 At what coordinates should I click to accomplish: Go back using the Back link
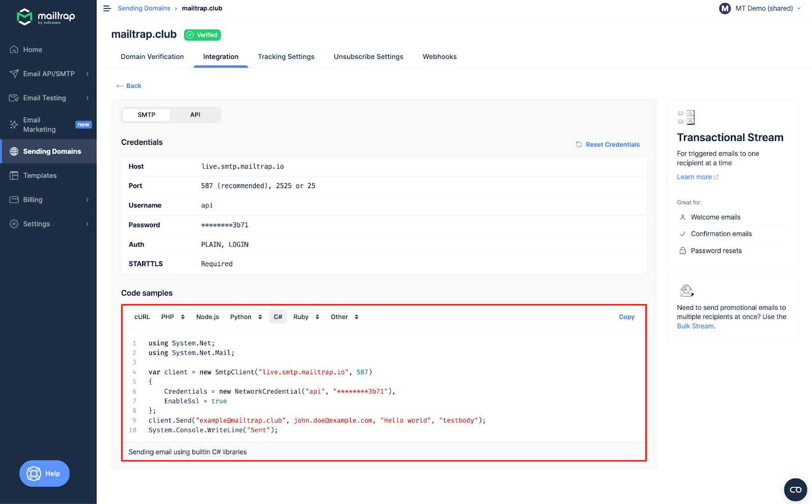[129, 86]
